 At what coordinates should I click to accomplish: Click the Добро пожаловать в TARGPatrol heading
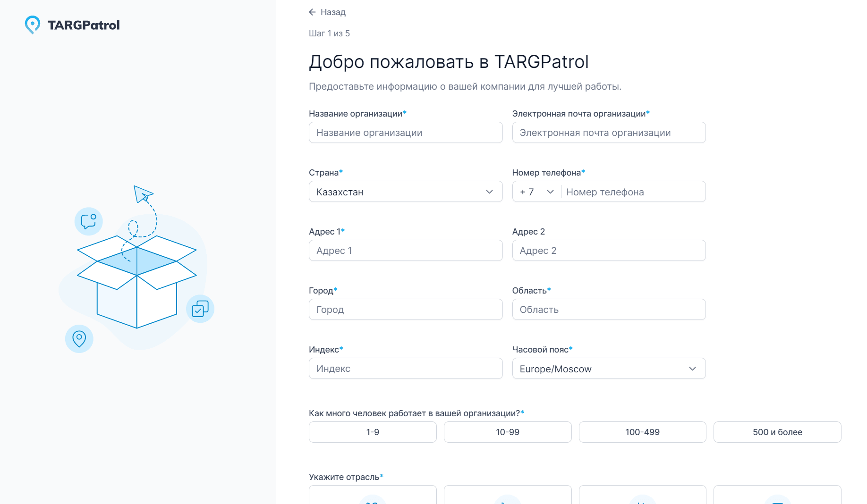[449, 61]
